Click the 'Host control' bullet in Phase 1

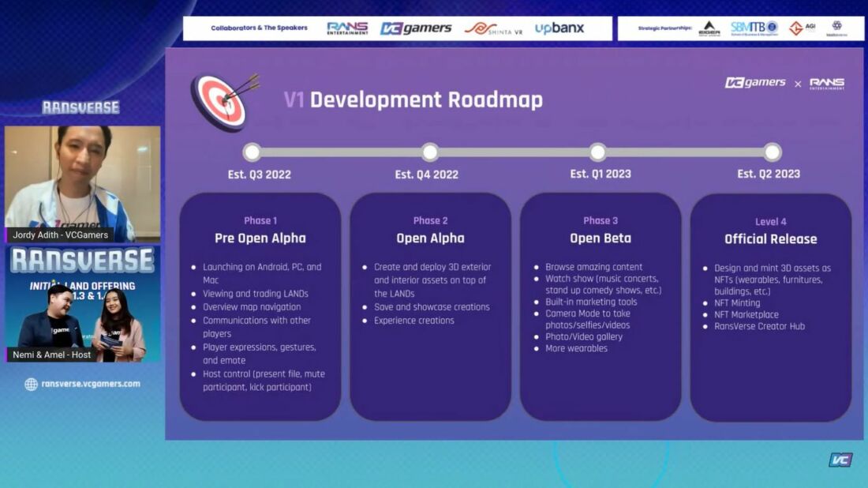click(264, 381)
